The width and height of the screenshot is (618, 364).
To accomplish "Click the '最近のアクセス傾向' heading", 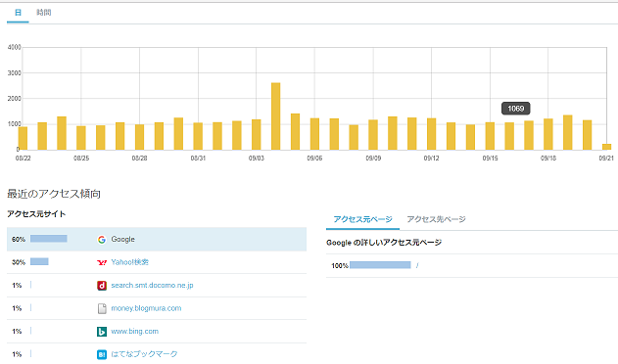I will coord(54,194).
